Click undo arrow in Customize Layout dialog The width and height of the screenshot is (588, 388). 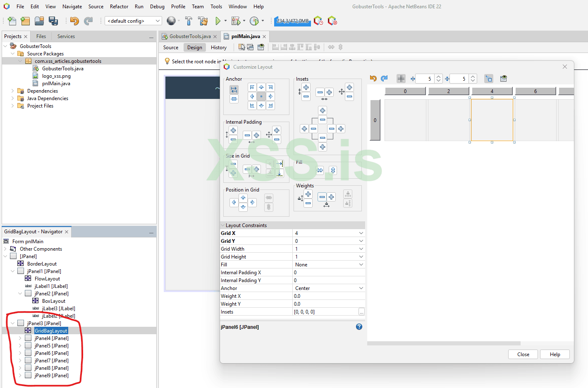pyautogui.click(x=373, y=79)
